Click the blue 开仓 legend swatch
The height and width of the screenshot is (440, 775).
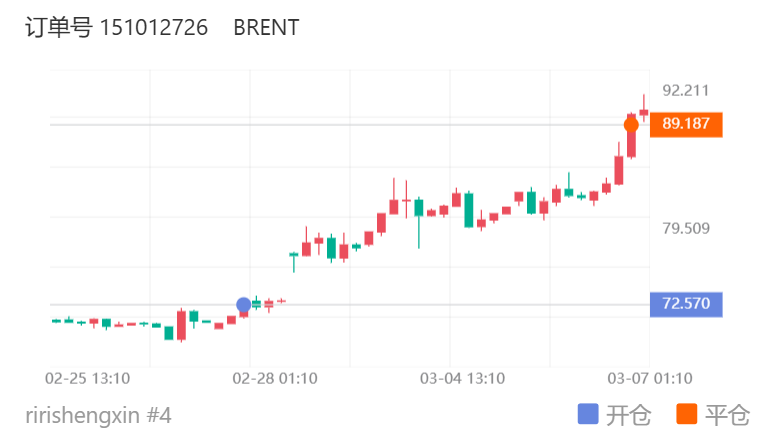click(x=589, y=414)
